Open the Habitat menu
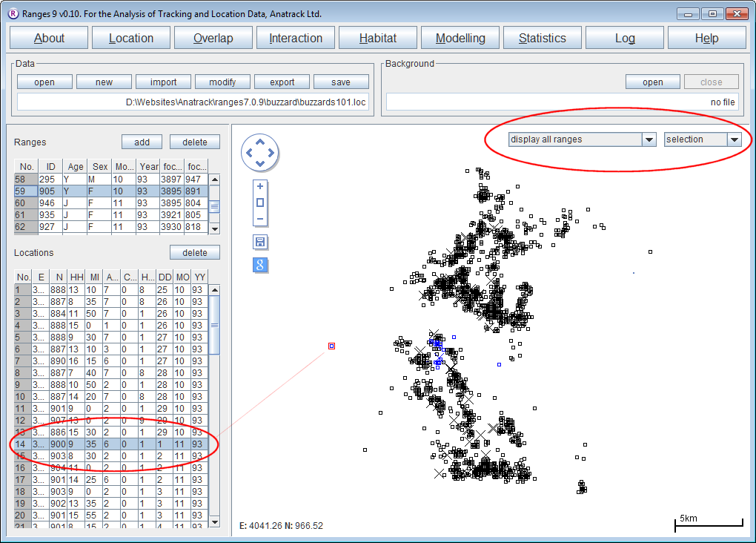The height and width of the screenshot is (543, 756). pos(378,39)
